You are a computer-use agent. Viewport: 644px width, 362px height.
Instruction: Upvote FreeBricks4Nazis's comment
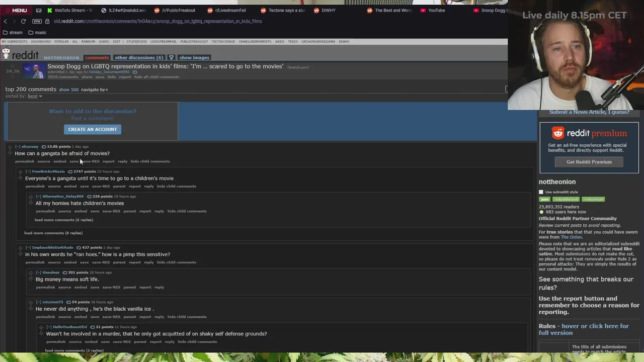pyautogui.click(x=20, y=172)
